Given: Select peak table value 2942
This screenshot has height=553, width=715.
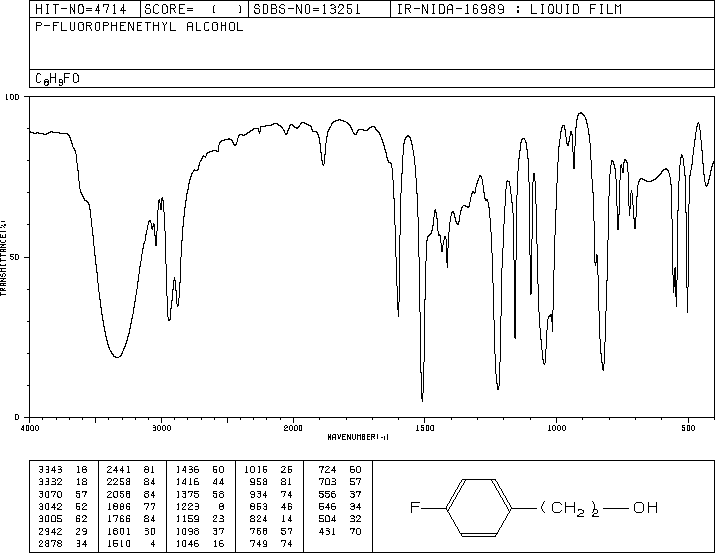Looking at the screenshot, I should point(50,532).
